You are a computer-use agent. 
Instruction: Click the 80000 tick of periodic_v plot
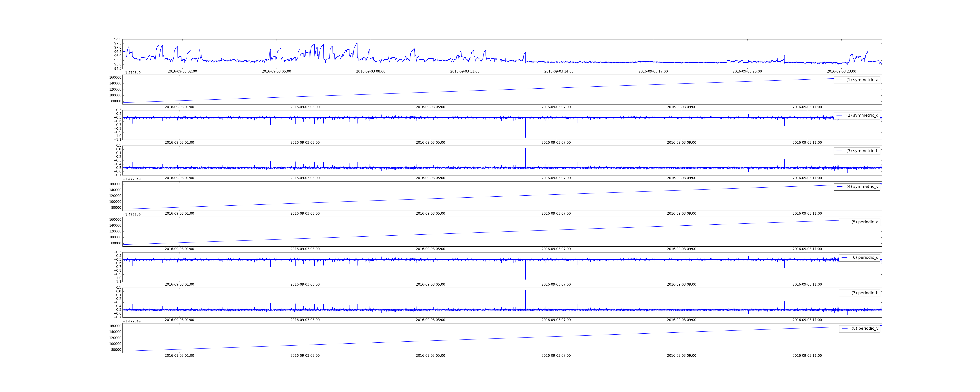click(116, 350)
